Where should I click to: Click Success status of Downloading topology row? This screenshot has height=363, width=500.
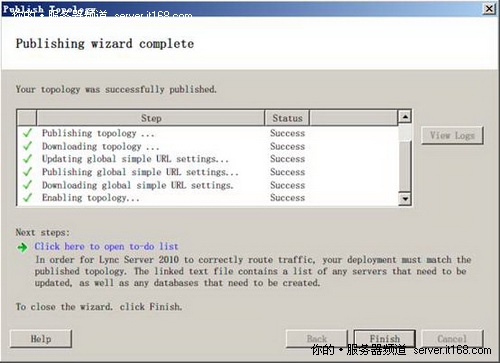[287, 146]
